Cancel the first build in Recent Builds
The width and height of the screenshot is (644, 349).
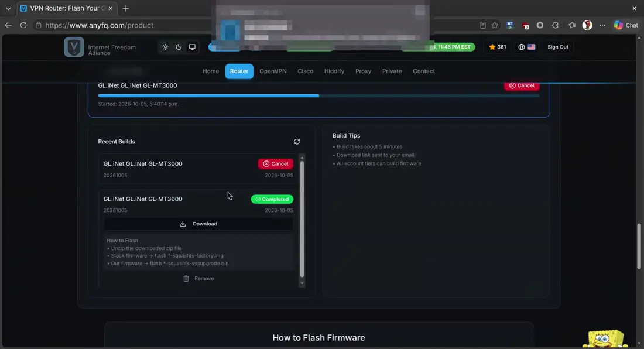pos(276,164)
